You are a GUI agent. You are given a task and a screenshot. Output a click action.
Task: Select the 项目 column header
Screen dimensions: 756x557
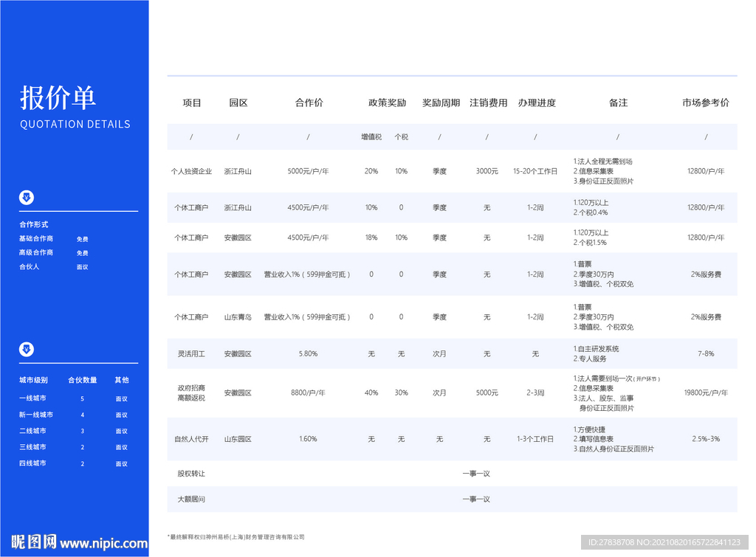(192, 103)
